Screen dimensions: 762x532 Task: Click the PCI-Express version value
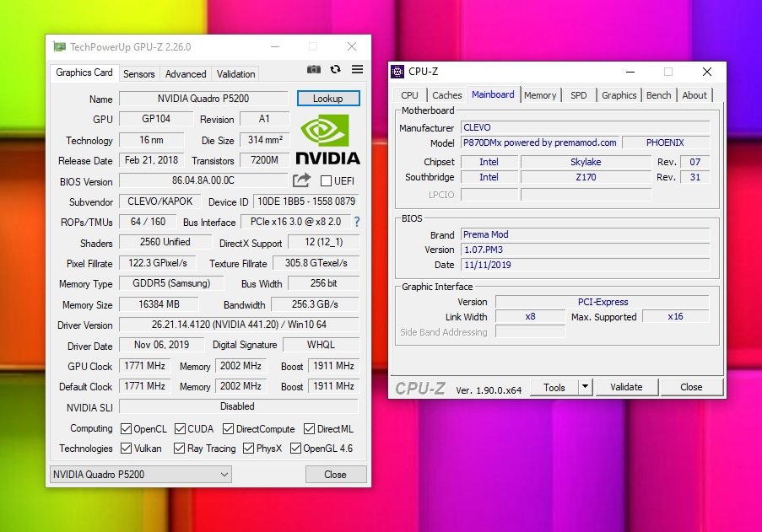(603, 302)
